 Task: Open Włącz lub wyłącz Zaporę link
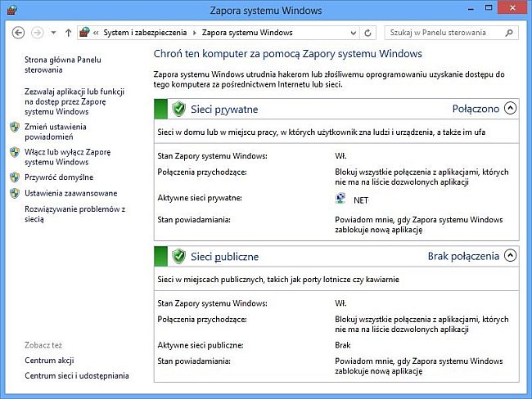click(x=67, y=157)
